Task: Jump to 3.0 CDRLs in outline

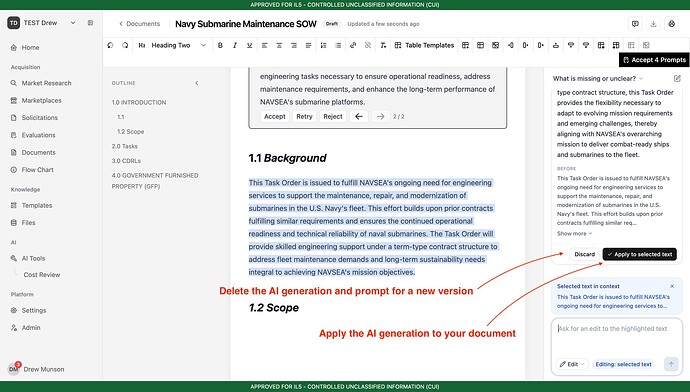Action: pos(126,161)
